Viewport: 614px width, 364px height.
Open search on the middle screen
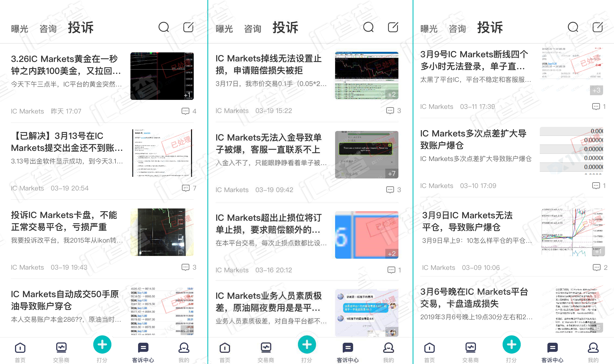(x=368, y=27)
